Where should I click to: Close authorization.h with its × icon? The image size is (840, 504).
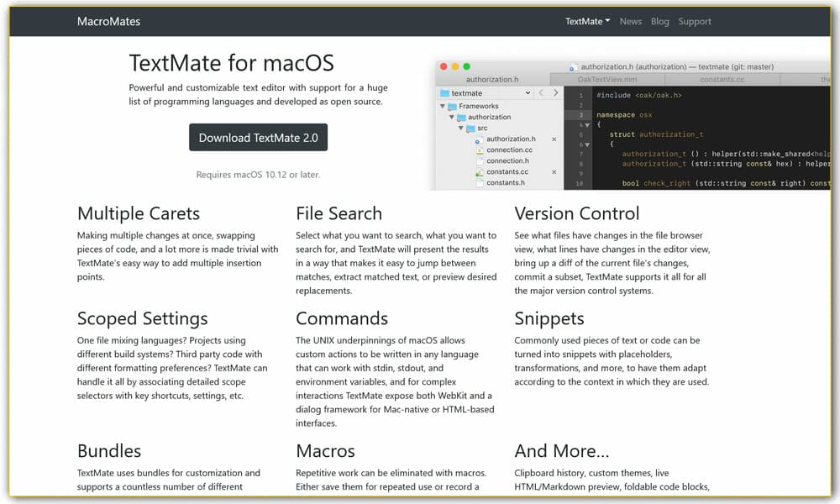pos(554,139)
